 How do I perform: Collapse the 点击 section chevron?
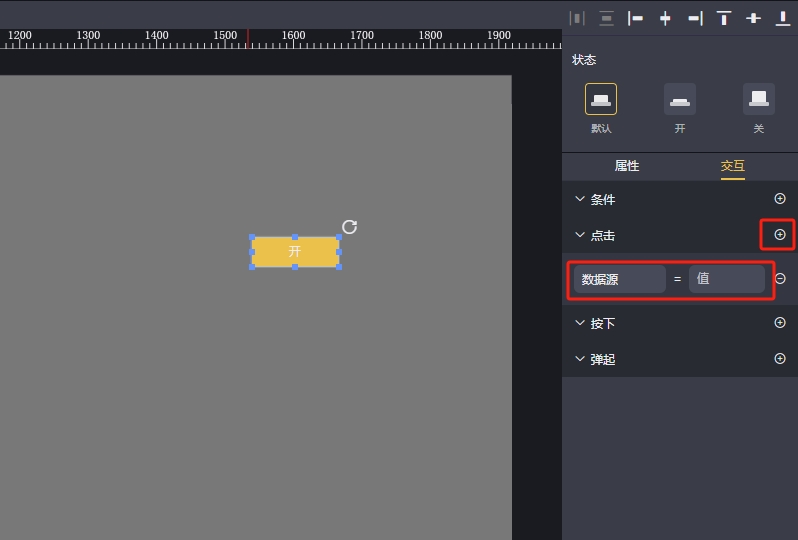click(580, 235)
